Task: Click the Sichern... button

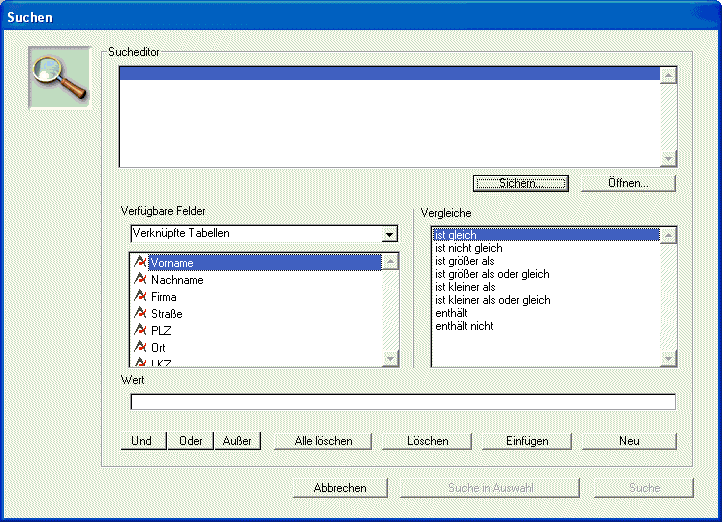Action: (520, 184)
